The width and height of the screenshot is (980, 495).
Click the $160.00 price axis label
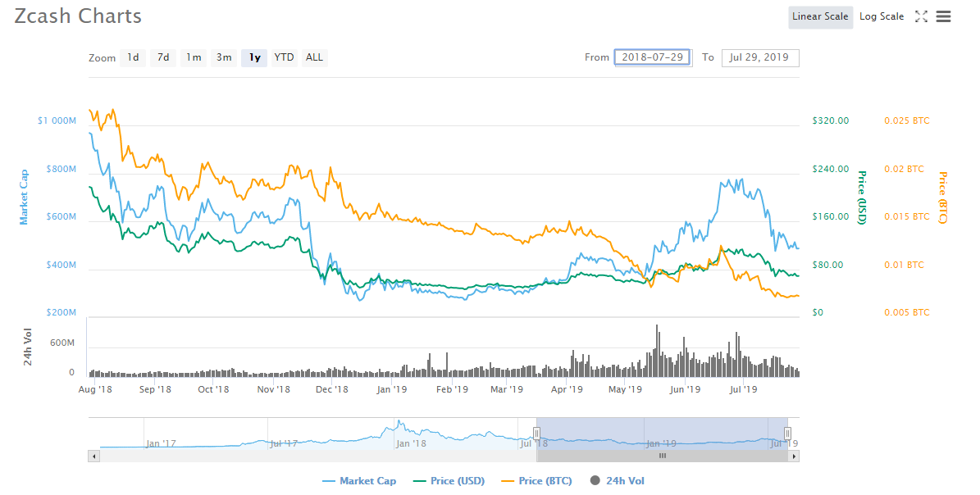831,216
